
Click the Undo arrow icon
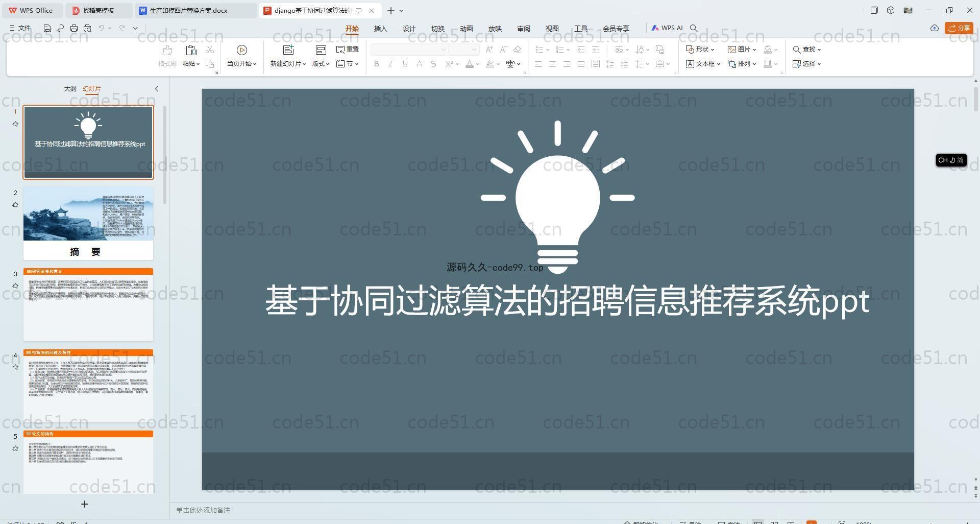point(102,28)
